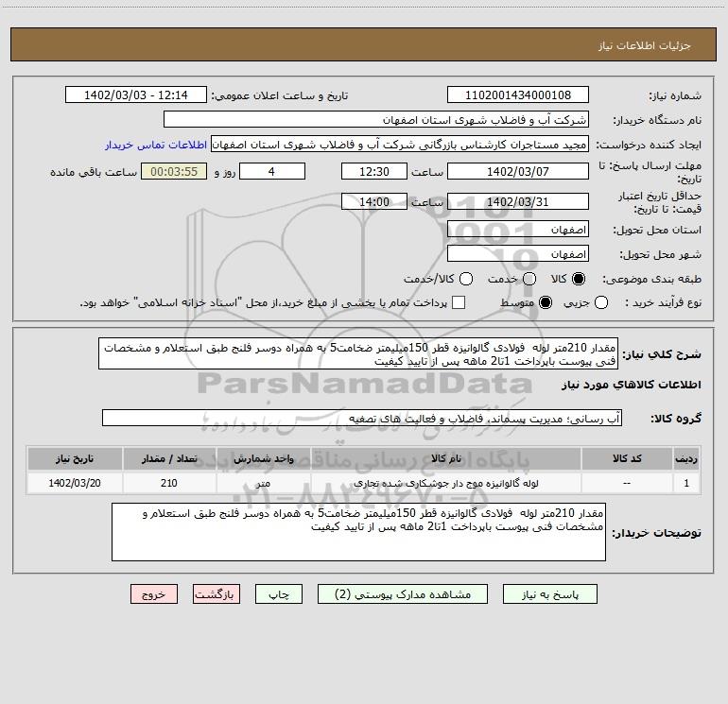Click the unit cell متر
This screenshot has height=704, width=728.
pyautogui.click(x=263, y=483)
